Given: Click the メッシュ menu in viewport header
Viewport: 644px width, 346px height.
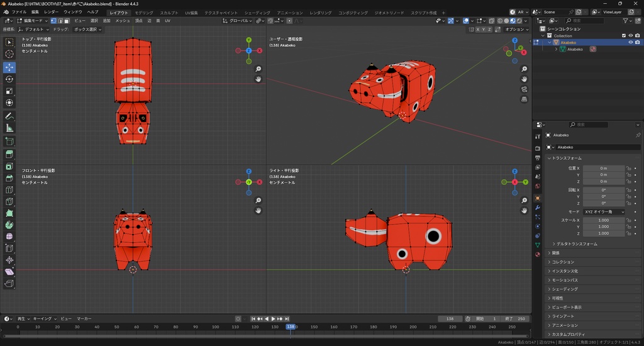Looking at the screenshot, I should [122, 21].
